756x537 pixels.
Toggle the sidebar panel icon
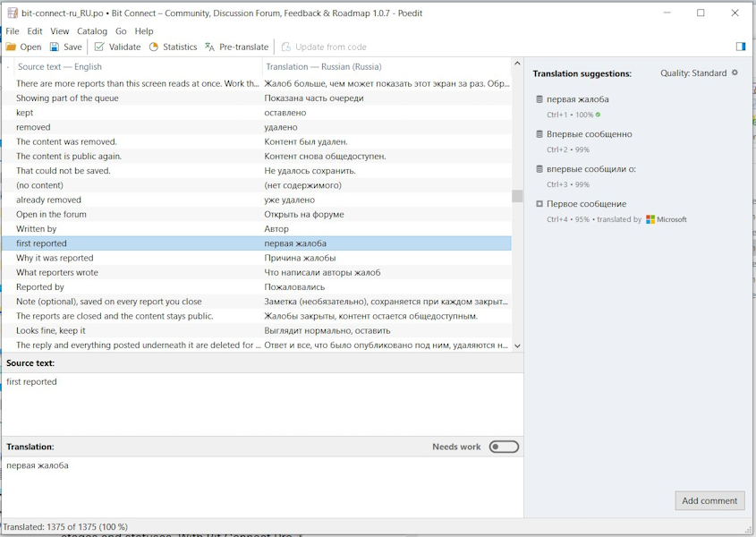[x=741, y=47]
